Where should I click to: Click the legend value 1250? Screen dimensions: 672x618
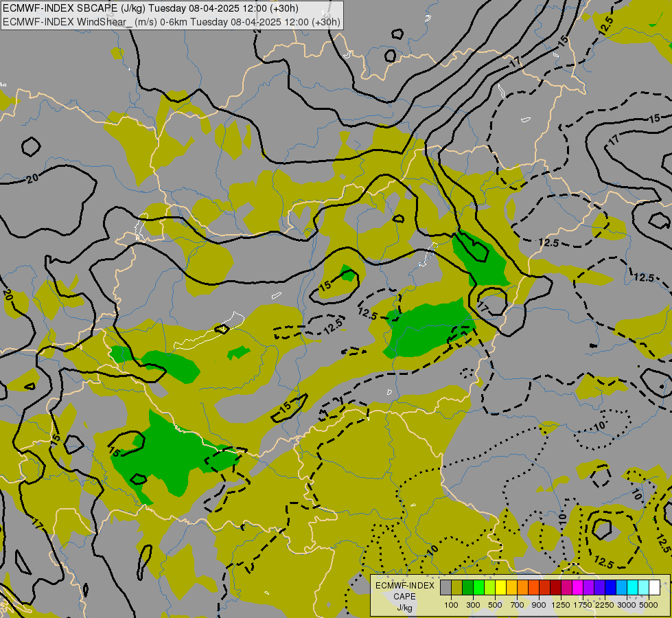(x=561, y=605)
